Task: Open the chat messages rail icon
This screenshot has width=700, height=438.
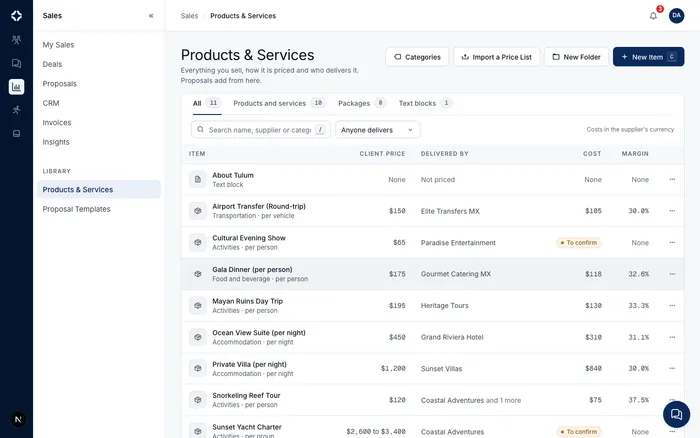Action: click(17, 63)
